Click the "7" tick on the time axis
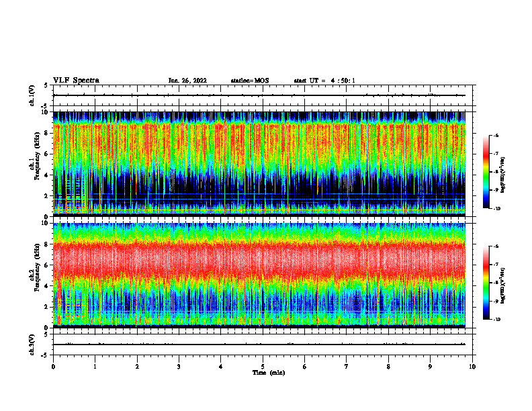The width and height of the screenshot is (532, 411). [347, 367]
